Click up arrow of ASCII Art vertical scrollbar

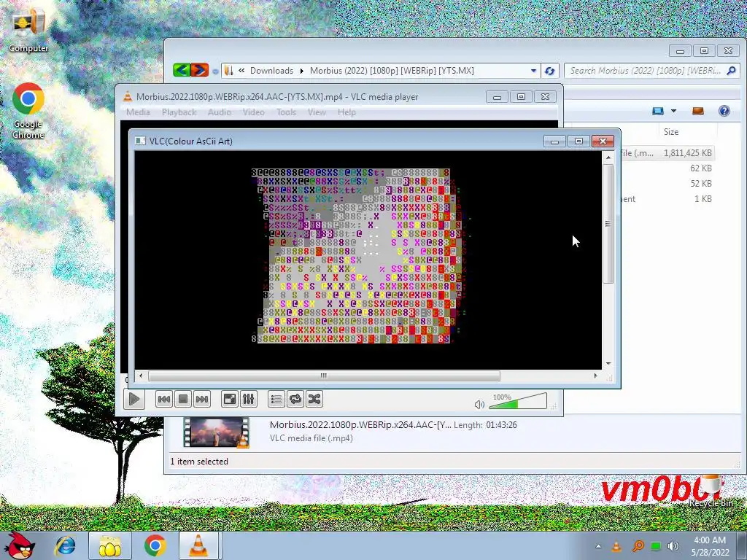(608, 157)
